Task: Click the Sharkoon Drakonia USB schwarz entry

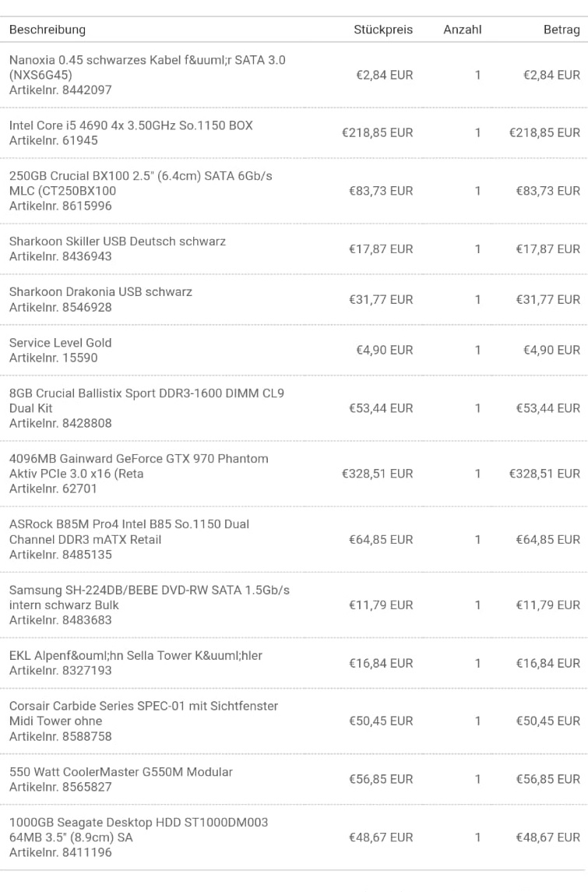Action: coord(100,292)
